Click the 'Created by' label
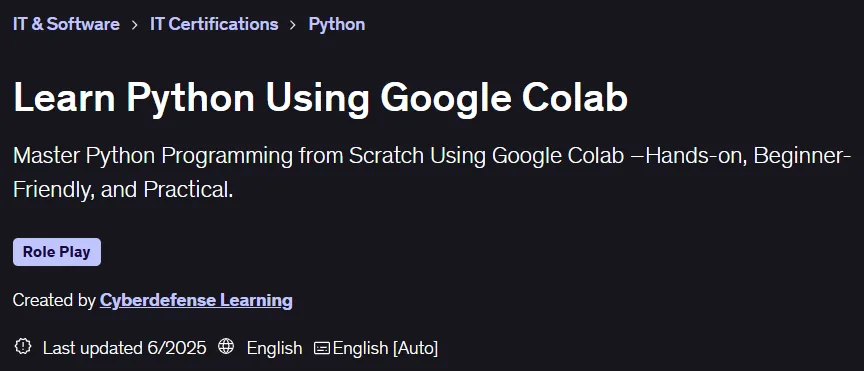This screenshot has height=371, width=864. (x=54, y=300)
